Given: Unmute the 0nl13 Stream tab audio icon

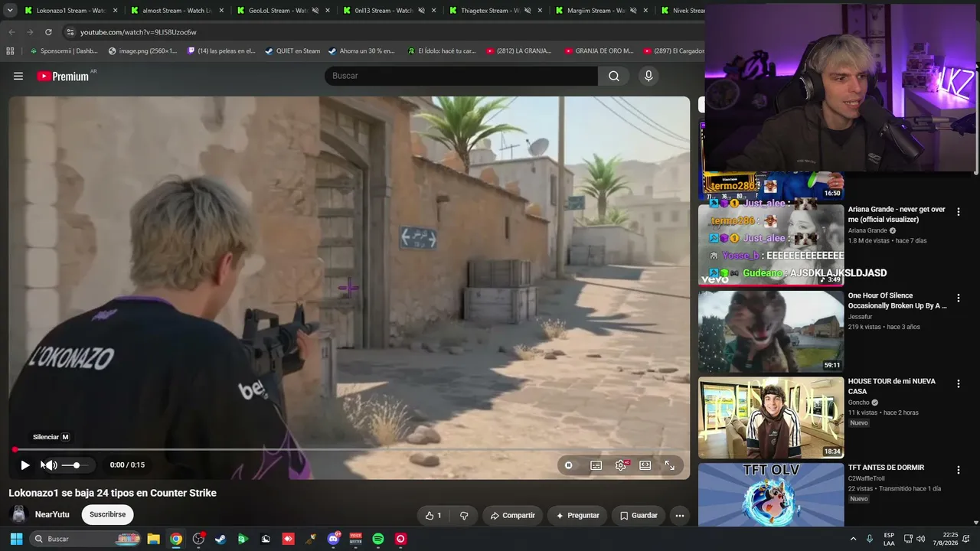Looking at the screenshot, I should pos(421,11).
